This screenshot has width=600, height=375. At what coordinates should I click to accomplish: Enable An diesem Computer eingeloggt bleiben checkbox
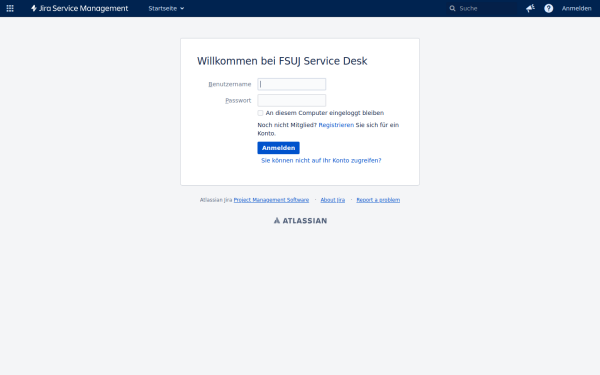pos(260,113)
